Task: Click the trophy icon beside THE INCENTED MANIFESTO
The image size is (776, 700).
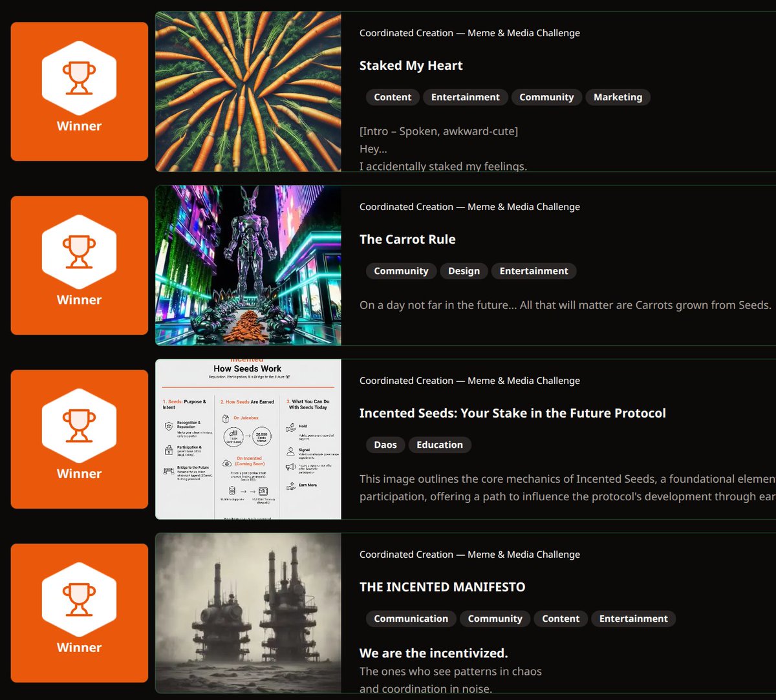Action: 79,599
